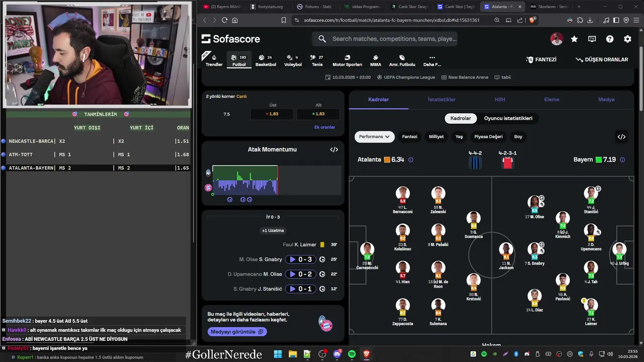The height and width of the screenshot is (362, 644).
Task: Open File Explorer from the taskbar
Action: [292, 354]
